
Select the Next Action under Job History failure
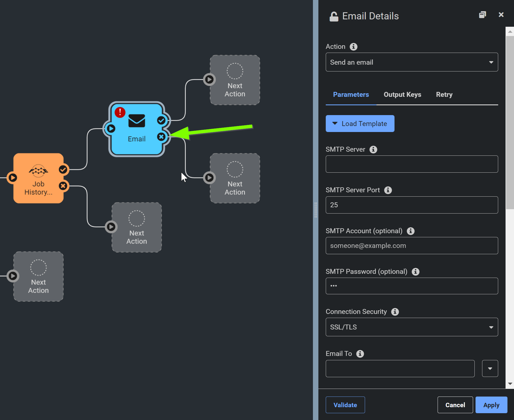point(137,227)
